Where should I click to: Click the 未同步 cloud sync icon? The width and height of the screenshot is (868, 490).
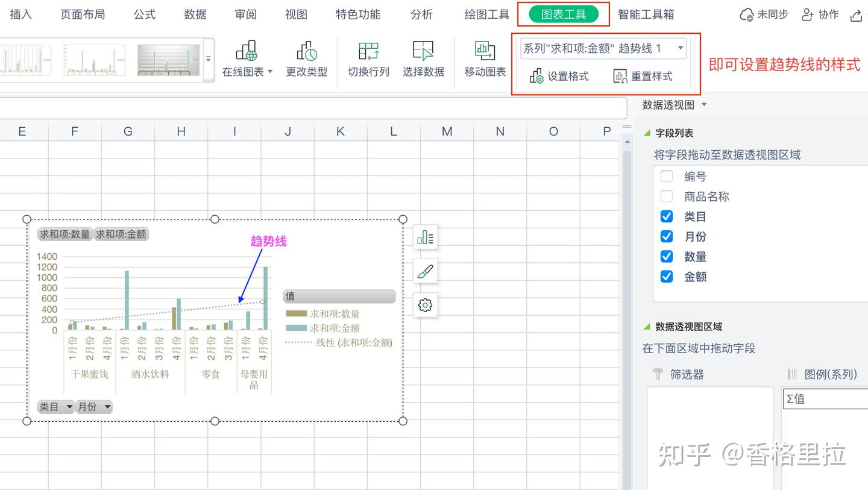pos(746,15)
